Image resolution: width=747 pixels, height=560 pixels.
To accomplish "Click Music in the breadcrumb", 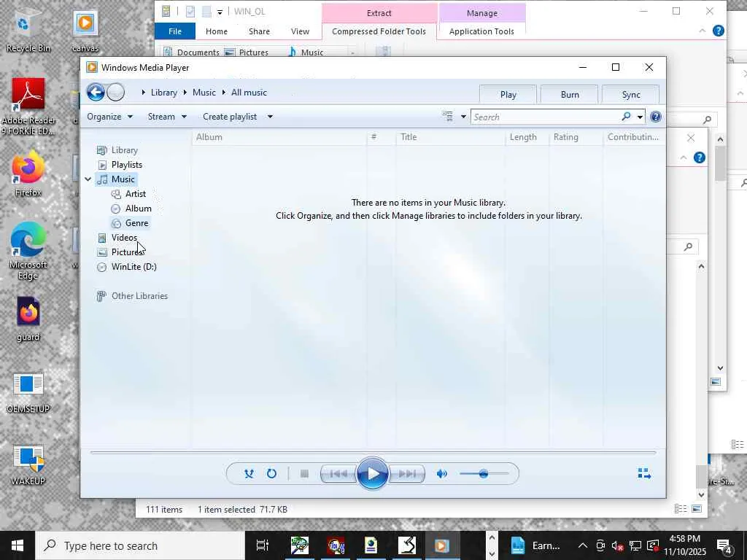I will 204,93.
